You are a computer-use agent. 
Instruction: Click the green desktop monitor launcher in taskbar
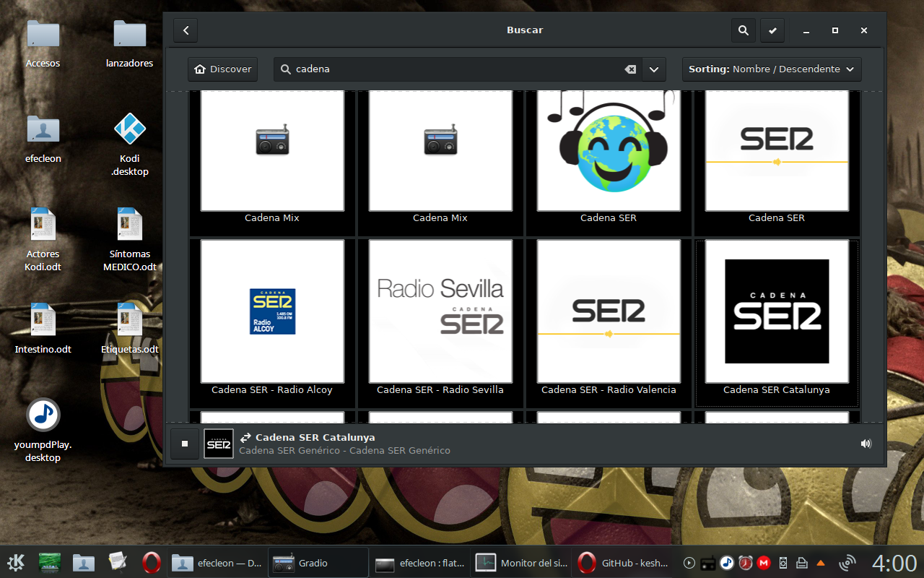click(50, 562)
